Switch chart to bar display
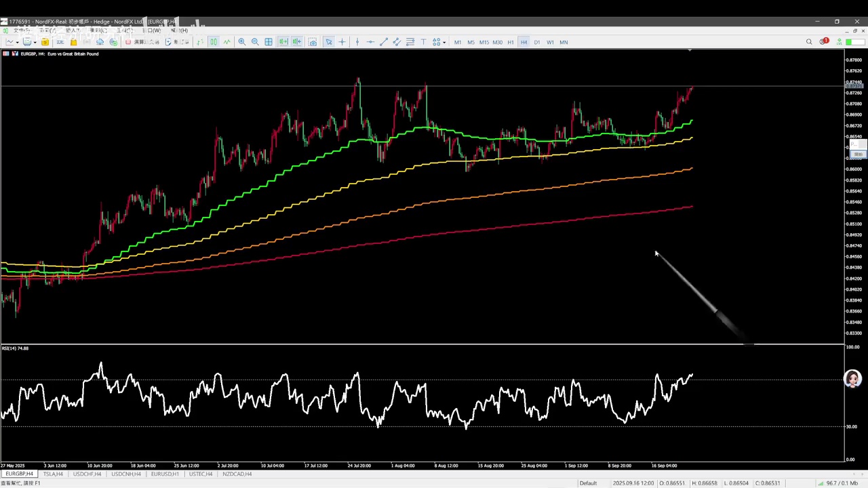 pyautogui.click(x=200, y=42)
